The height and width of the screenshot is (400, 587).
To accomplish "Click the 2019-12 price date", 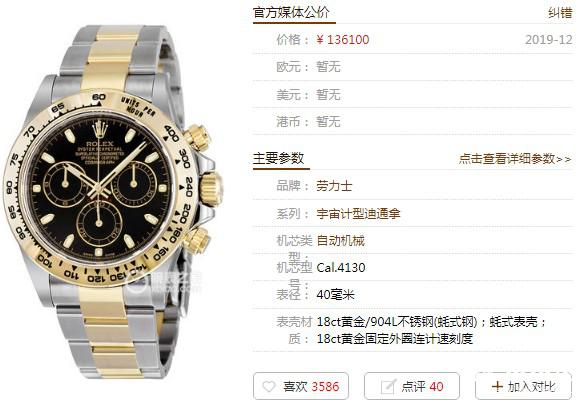I will click(548, 40).
